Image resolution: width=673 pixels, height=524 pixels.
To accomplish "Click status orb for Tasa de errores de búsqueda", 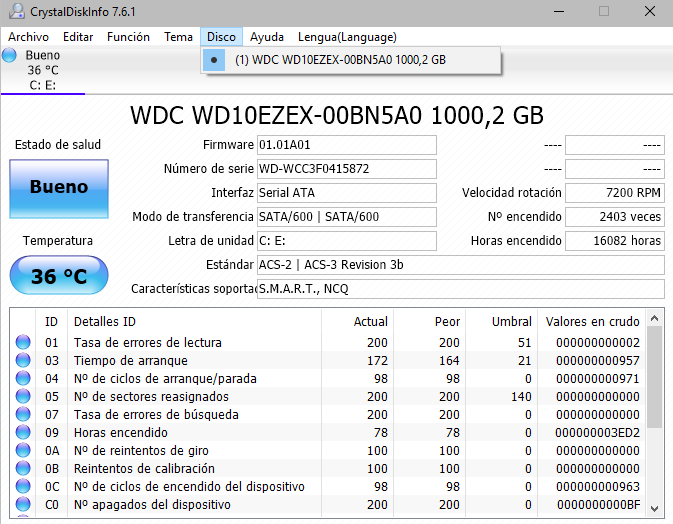I will pyautogui.click(x=23, y=414).
